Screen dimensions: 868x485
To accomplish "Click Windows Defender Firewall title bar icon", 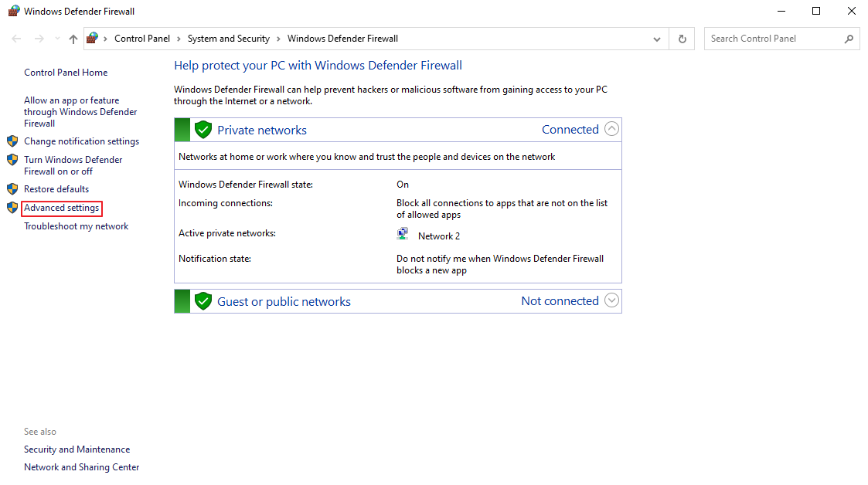I will (14, 11).
